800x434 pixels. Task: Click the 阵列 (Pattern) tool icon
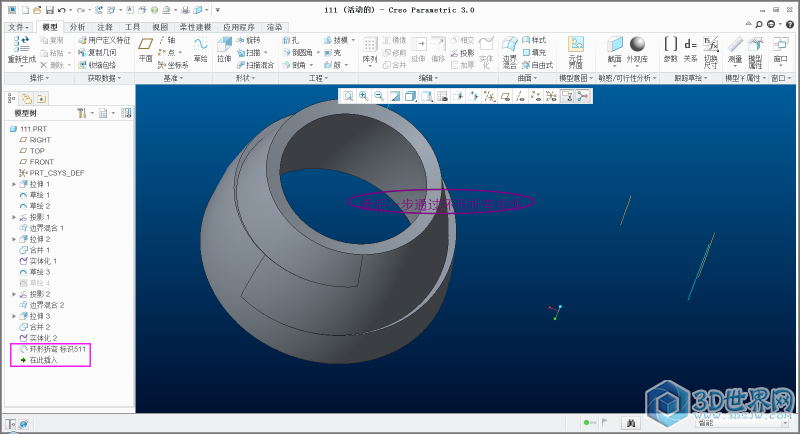369,47
